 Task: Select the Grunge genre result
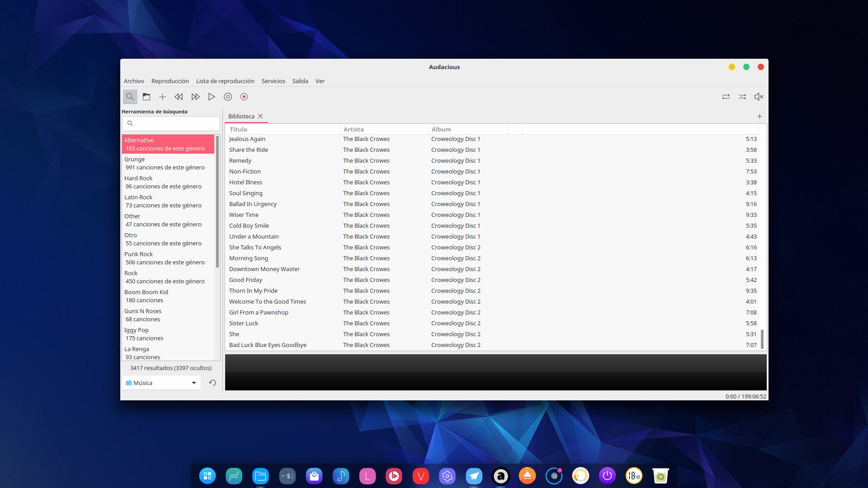coord(168,163)
